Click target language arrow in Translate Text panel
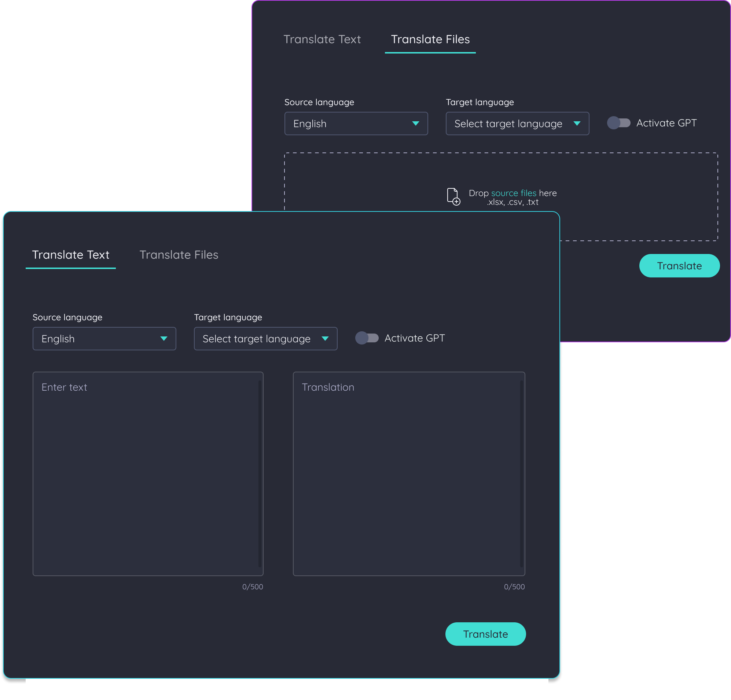 (x=325, y=339)
